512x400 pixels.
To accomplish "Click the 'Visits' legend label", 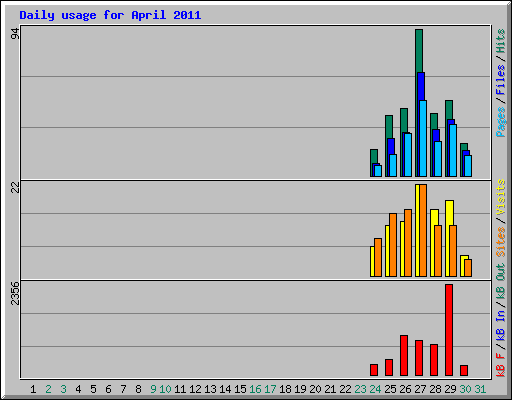I will (x=500, y=197).
